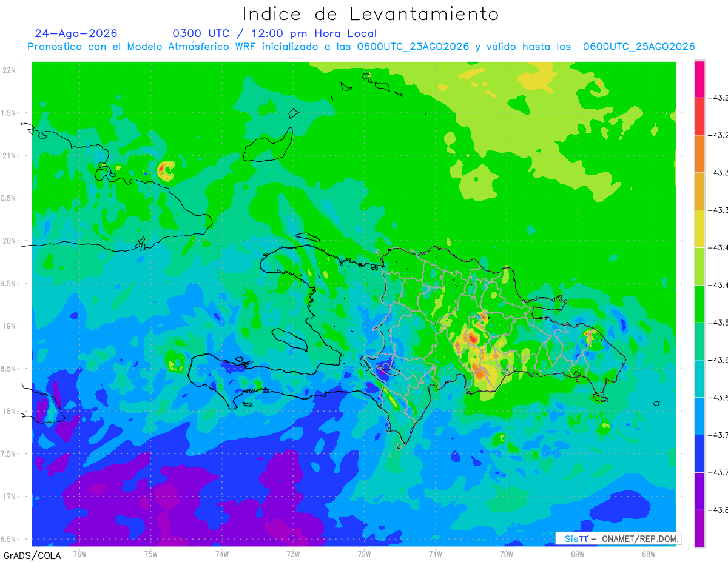This screenshot has height=562, width=728.
Task: Select the bottom purple swatch on the color bar
Action: click(x=699, y=529)
